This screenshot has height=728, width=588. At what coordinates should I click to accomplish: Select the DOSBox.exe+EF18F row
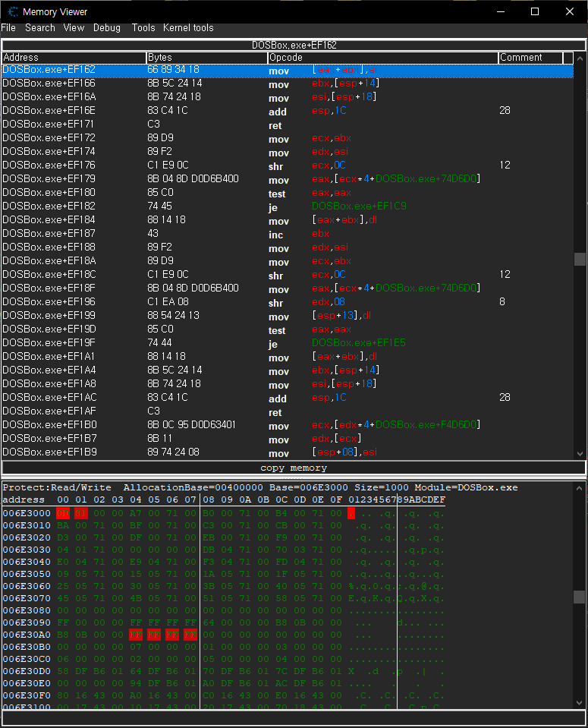click(x=288, y=288)
